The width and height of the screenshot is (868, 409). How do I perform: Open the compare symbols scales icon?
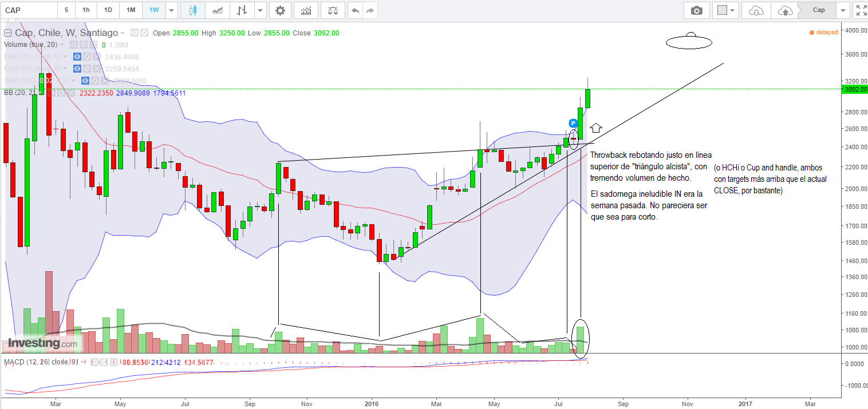[x=333, y=10]
